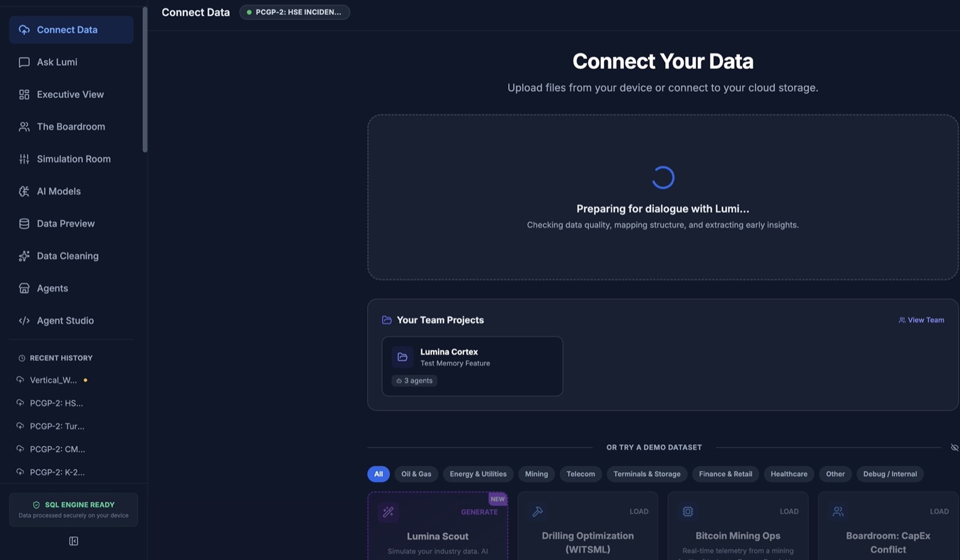Image resolution: width=960 pixels, height=560 pixels.
Task: Open The Boardroom section
Action: tap(71, 127)
